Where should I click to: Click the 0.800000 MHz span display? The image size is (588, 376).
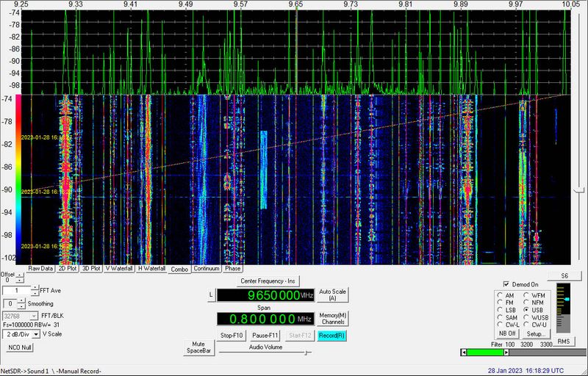265,319
